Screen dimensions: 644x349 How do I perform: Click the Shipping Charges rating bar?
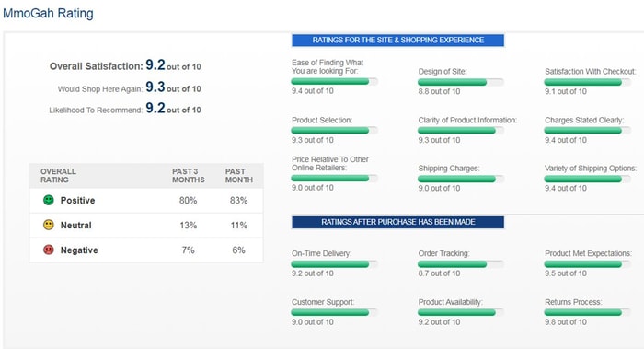(460, 179)
